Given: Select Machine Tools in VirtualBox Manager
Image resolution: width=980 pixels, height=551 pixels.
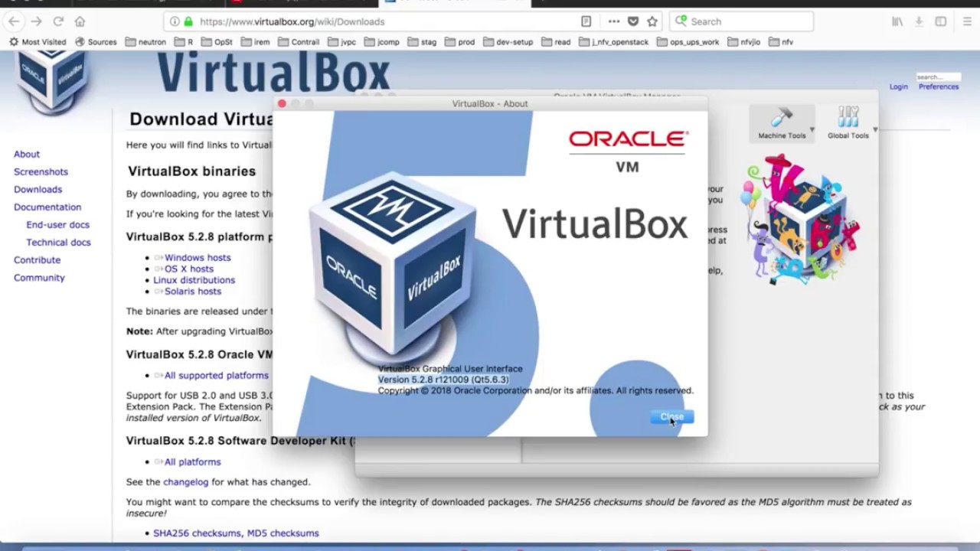Looking at the screenshot, I should pos(781,124).
